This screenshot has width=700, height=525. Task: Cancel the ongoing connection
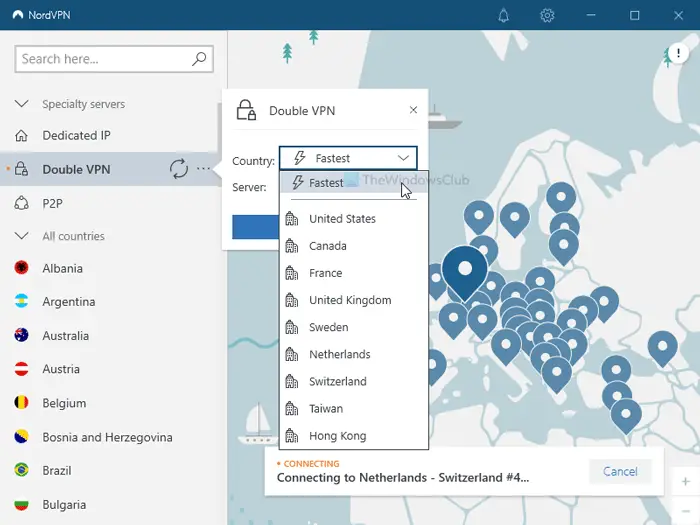(620, 471)
